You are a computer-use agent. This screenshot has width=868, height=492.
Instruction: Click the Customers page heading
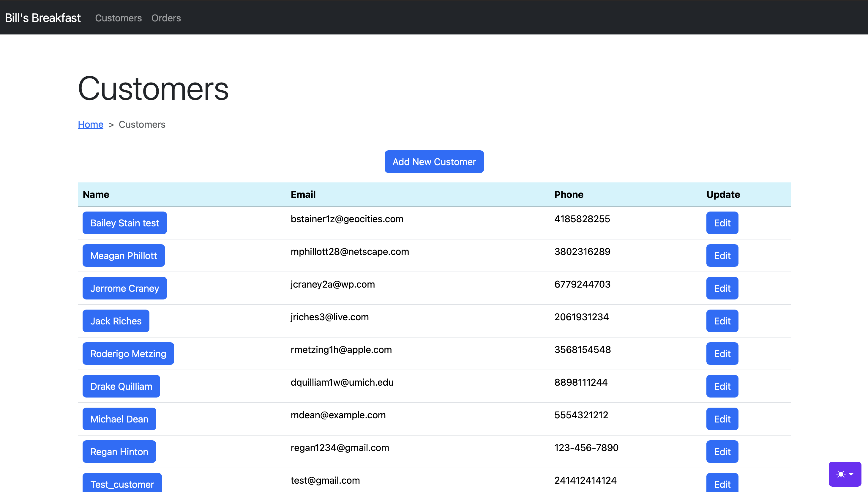pyautogui.click(x=153, y=89)
